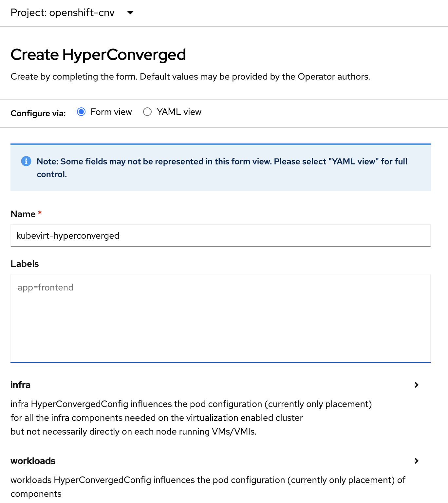Click the Create HyperConverged page title
This screenshot has width=448, height=503.
click(98, 55)
